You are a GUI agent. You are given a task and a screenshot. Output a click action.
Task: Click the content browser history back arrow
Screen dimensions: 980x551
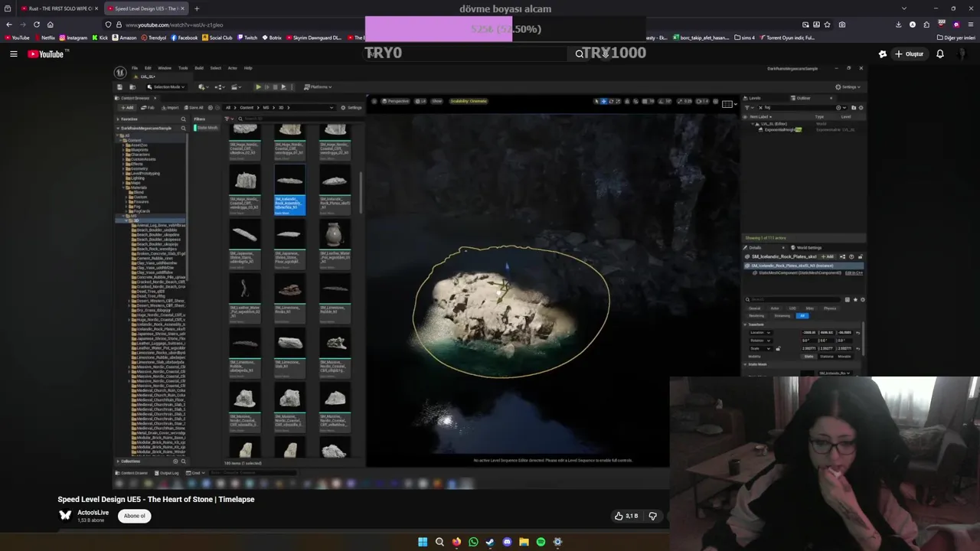[210, 108]
